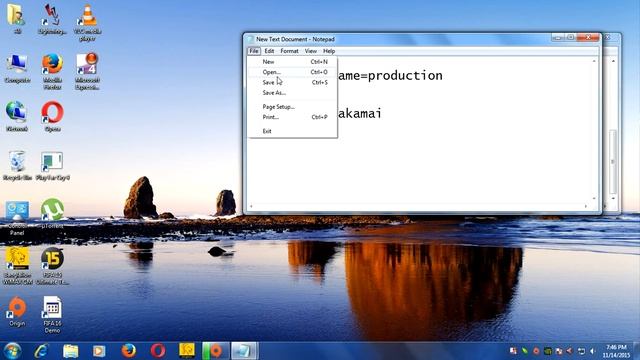The width and height of the screenshot is (640, 360).
Task: Open Windows Explorer from the taskbar
Action: pos(70,351)
